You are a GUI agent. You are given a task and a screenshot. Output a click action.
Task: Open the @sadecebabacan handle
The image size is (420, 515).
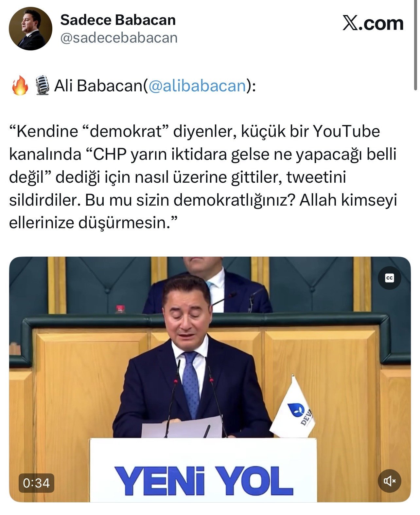119,38
